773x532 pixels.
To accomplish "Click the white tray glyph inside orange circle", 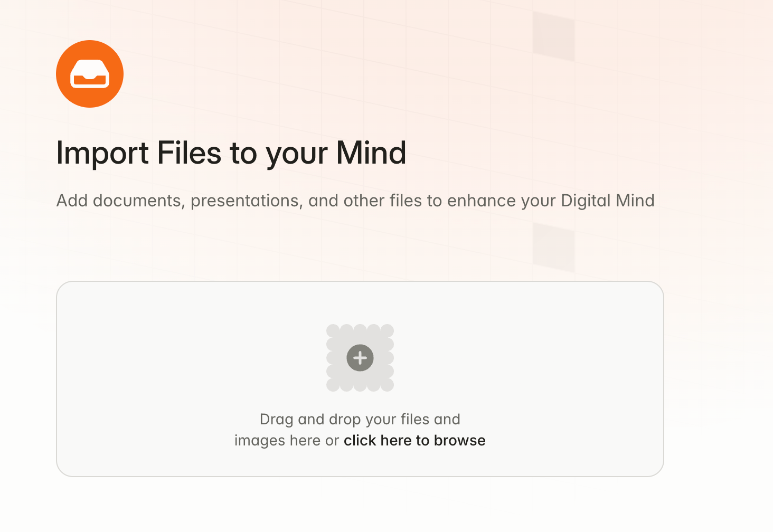I will click(90, 74).
